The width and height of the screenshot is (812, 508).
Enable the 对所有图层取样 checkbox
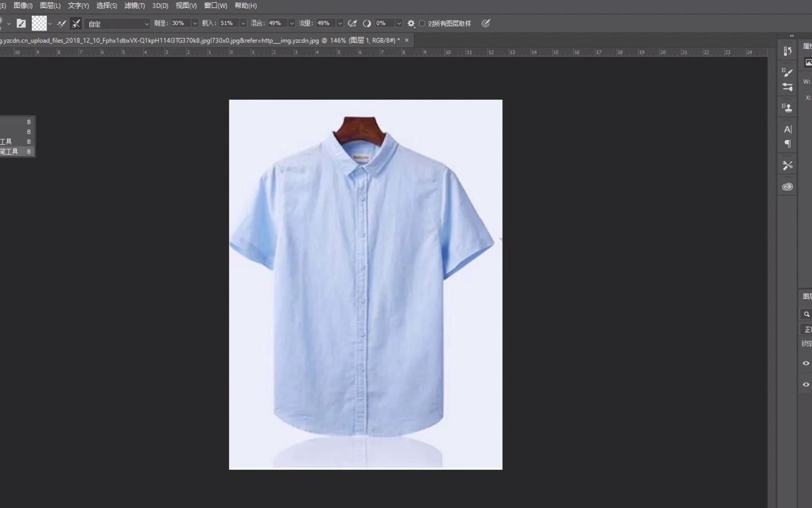pos(422,23)
